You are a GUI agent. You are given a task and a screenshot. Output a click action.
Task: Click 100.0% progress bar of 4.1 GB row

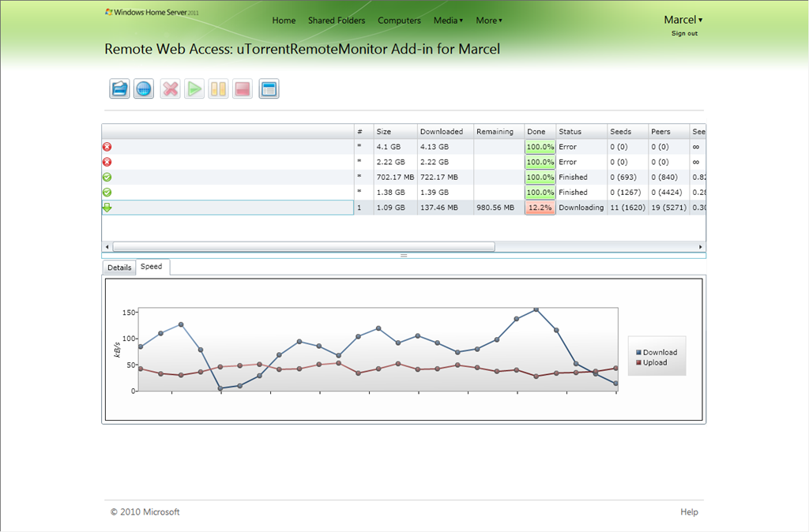[540, 147]
